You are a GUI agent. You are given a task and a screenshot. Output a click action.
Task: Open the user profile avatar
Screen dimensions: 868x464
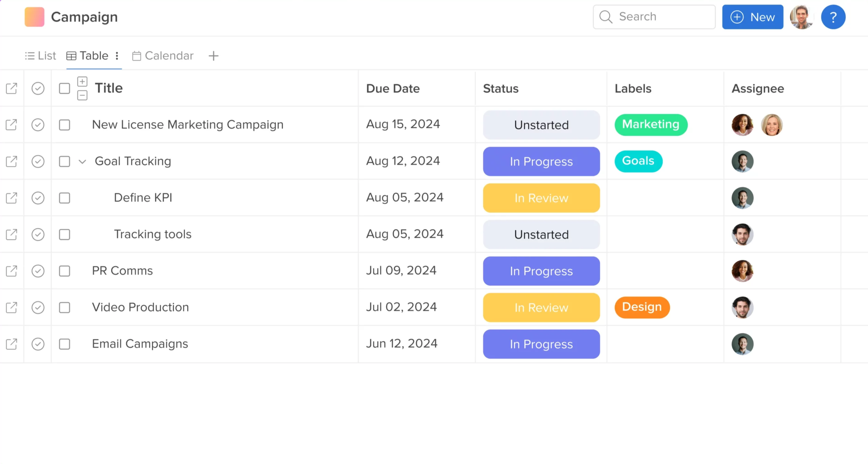pyautogui.click(x=801, y=17)
